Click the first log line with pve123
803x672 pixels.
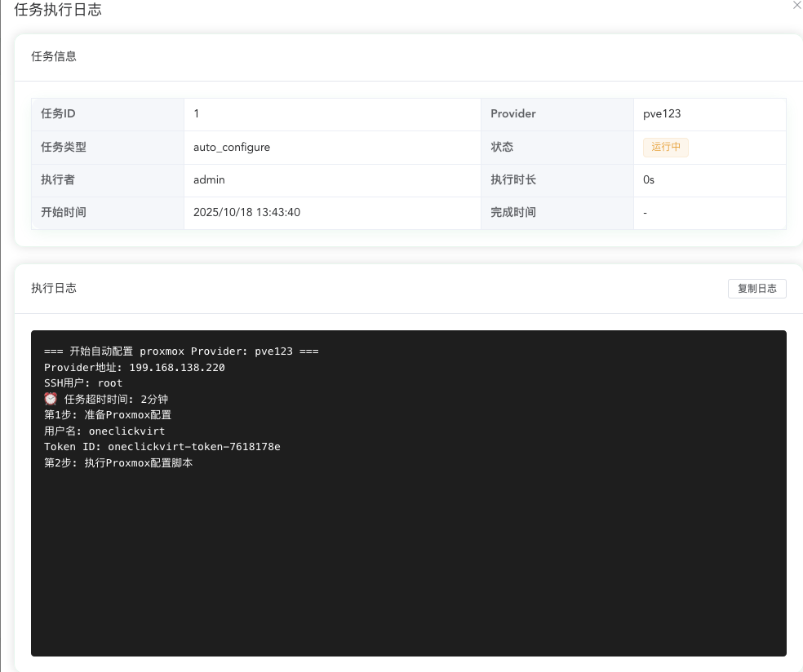coord(181,351)
